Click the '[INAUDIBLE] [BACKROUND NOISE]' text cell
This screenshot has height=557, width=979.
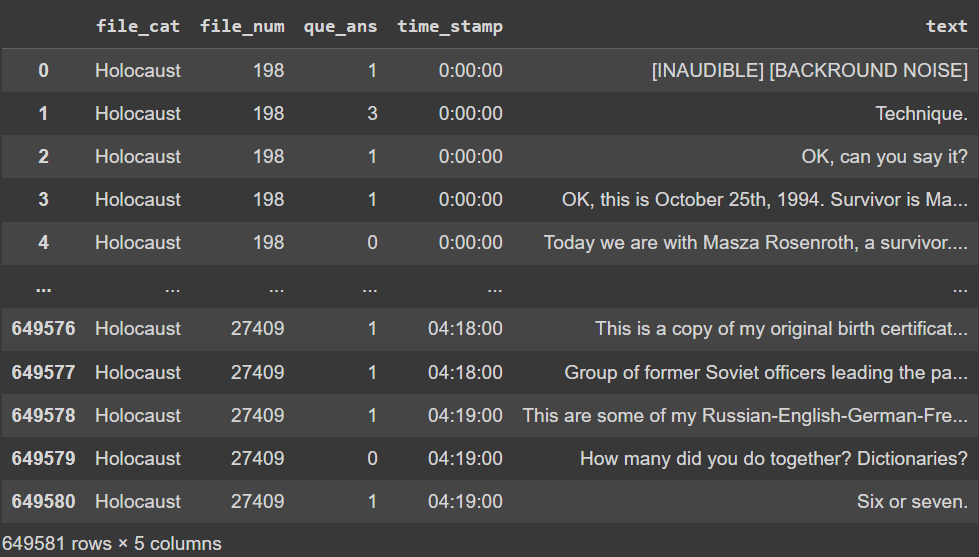809,70
